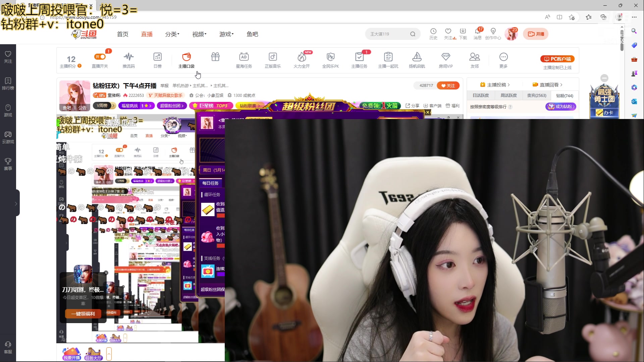
Task: Click the 关注 sidebar heart icon
Action: [8, 57]
